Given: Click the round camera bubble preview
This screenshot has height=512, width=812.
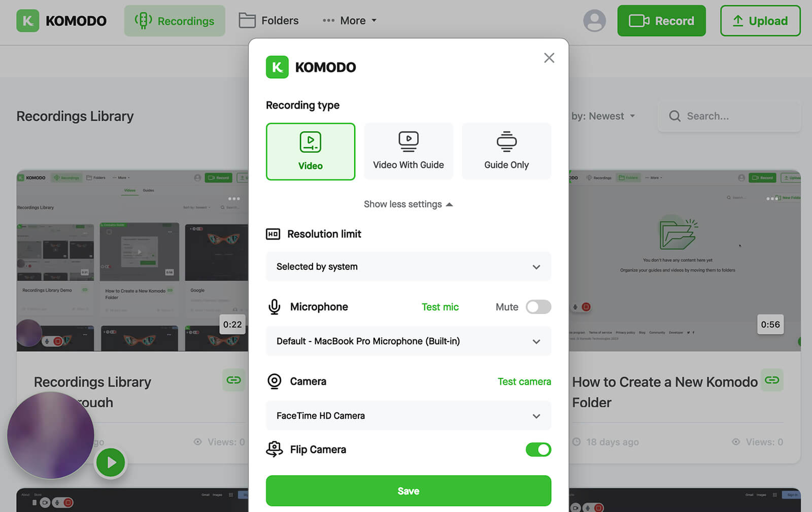Looking at the screenshot, I should (x=51, y=435).
